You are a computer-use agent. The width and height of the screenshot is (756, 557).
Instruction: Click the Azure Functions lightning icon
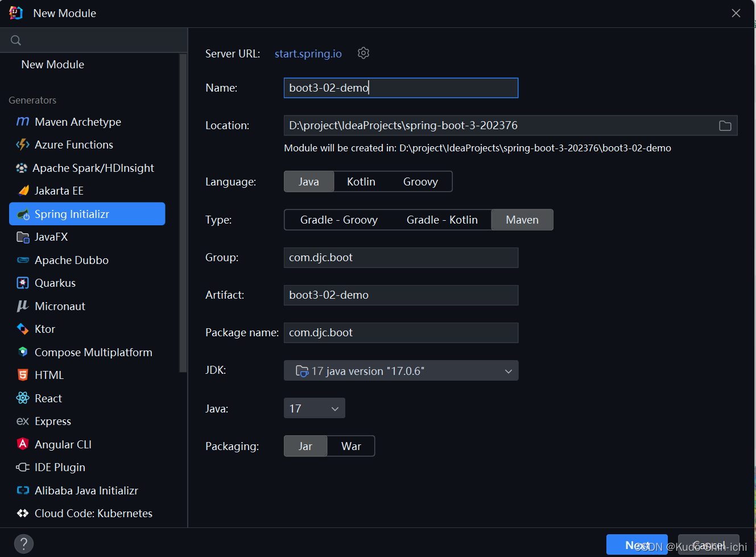[x=23, y=145]
